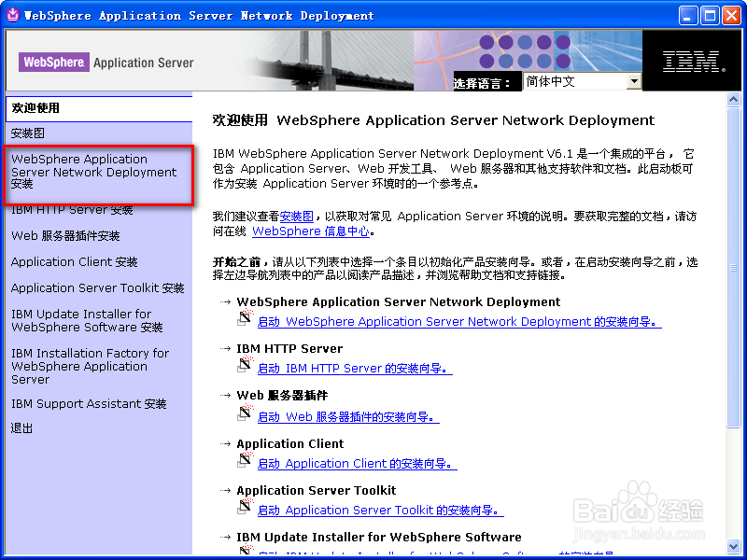Image resolution: width=747 pixels, height=560 pixels.
Task: Select IBM HTTP Server 安装 in sidebar
Action: coord(72,209)
